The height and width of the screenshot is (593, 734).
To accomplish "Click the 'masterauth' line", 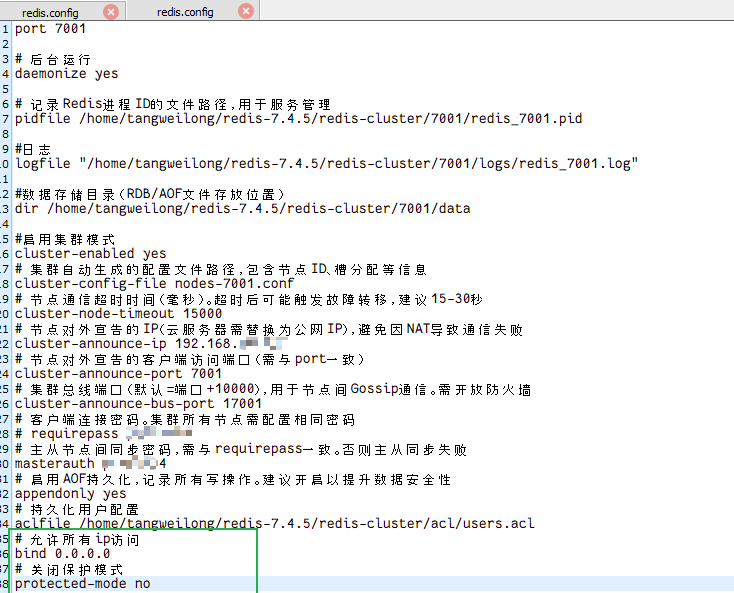I will click(90, 463).
